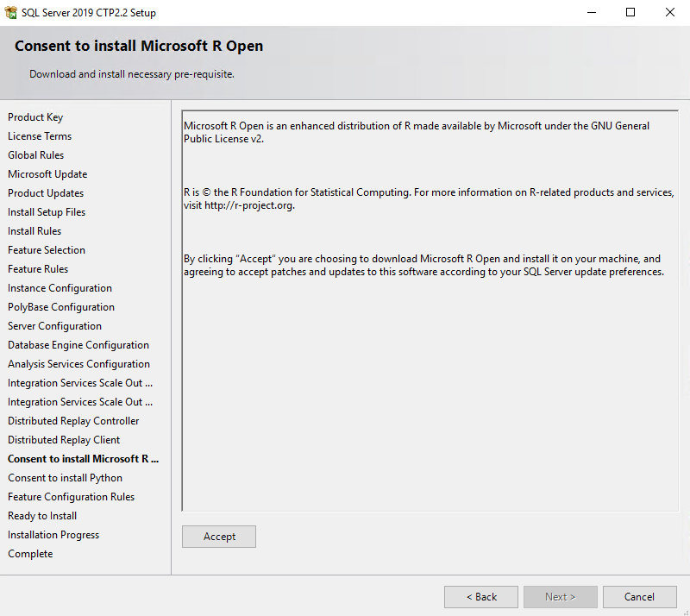Select the Feature Configuration Rules step
Viewport: 690px width, 616px height.
tap(72, 497)
